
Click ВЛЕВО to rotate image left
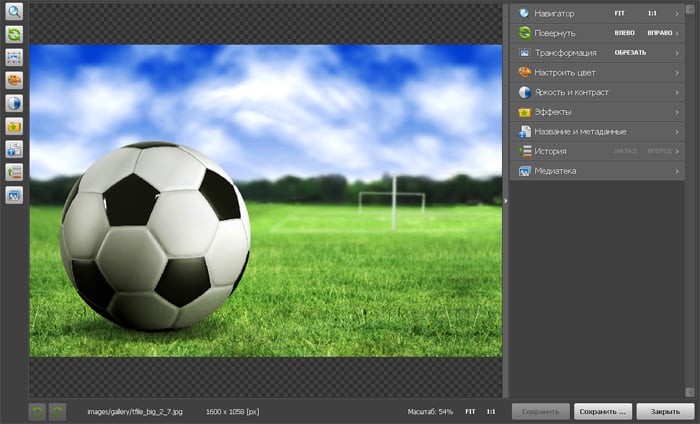point(624,33)
